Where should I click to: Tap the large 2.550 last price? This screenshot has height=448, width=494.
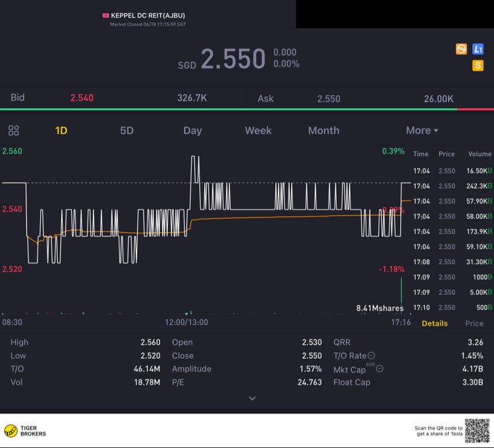pos(233,59)
